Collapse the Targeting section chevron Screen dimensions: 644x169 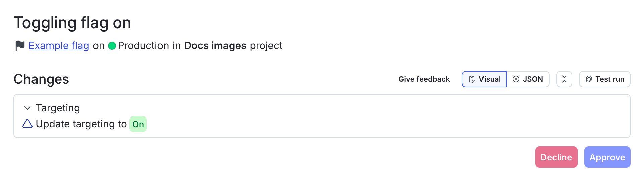[27, 108]
